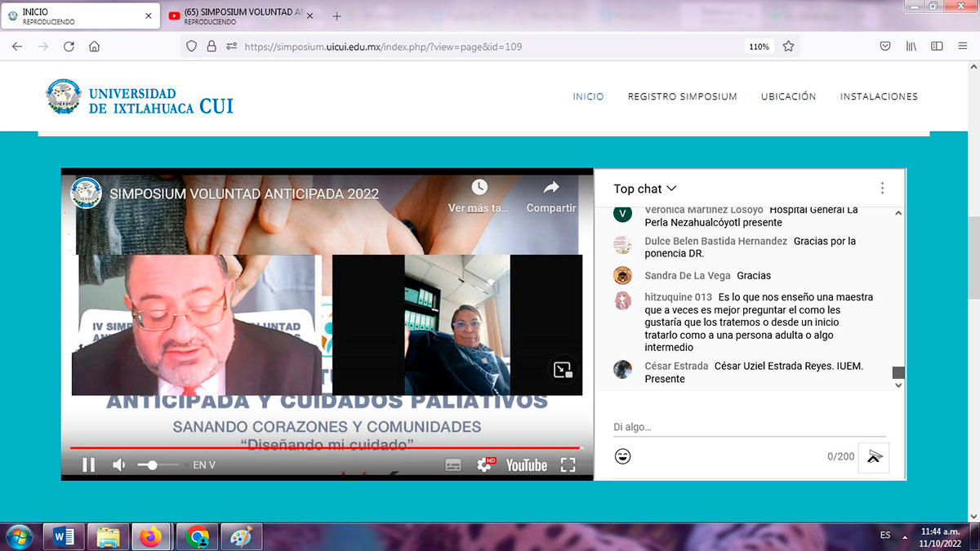Focus the Di algo chat input
The image size is (980, 551).
(750, 427)
